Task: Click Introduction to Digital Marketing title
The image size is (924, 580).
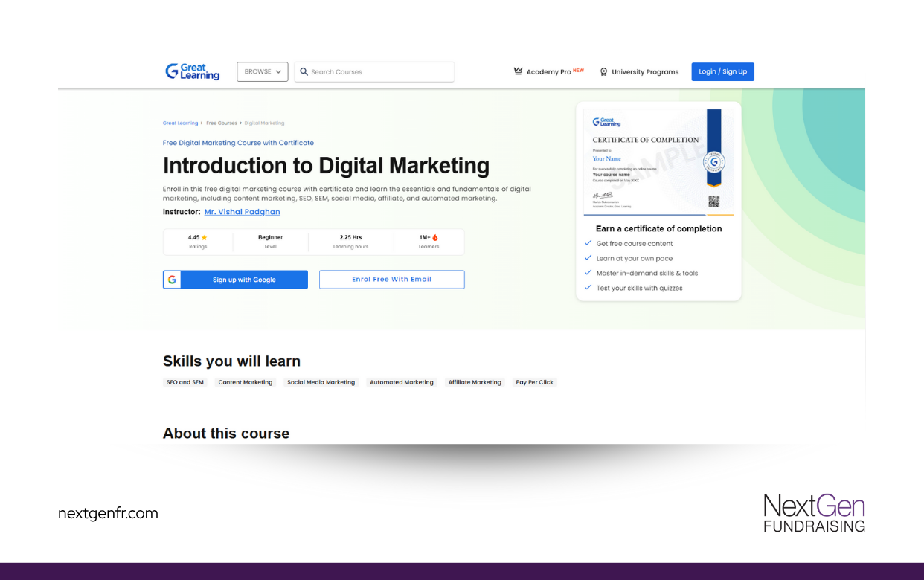Action: [x=326, y=165]
